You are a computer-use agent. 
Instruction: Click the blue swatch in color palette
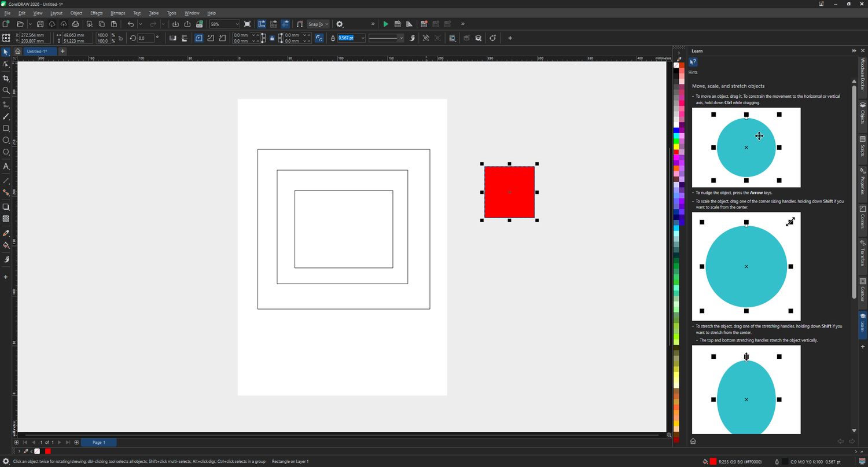pyautogui.click(x=676, y=130)
